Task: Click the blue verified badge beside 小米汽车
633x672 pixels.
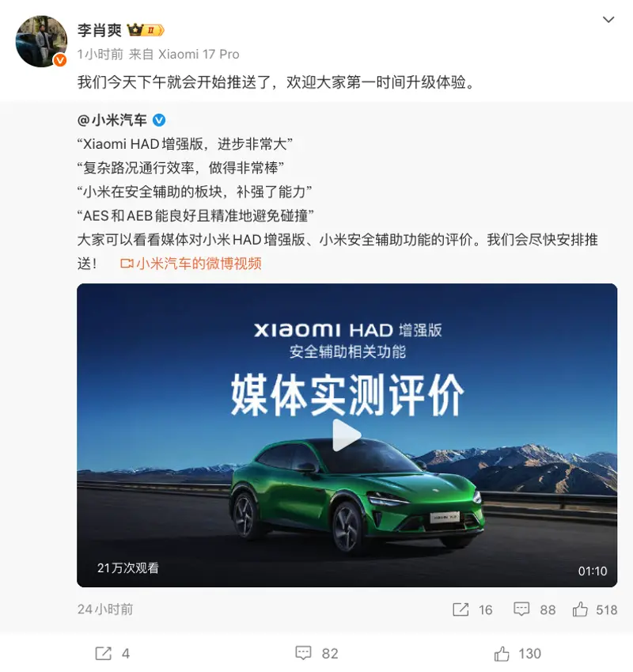Action: 159,120
